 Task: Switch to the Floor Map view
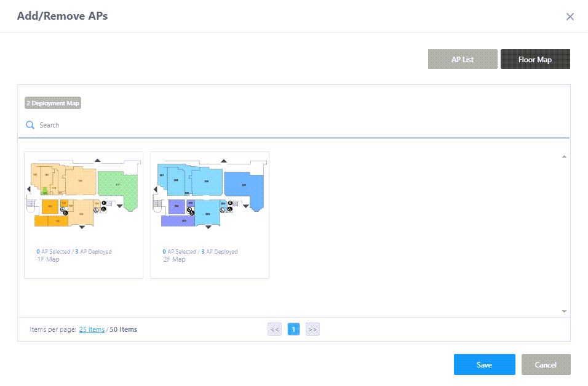[535, 60]
